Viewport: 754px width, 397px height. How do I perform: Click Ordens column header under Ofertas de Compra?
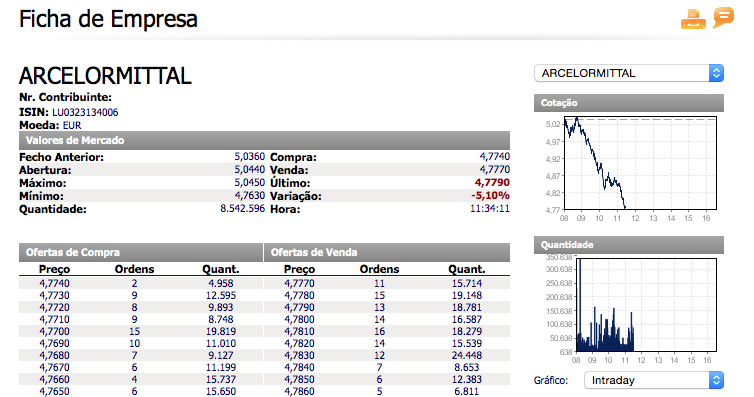click(134, 269)
